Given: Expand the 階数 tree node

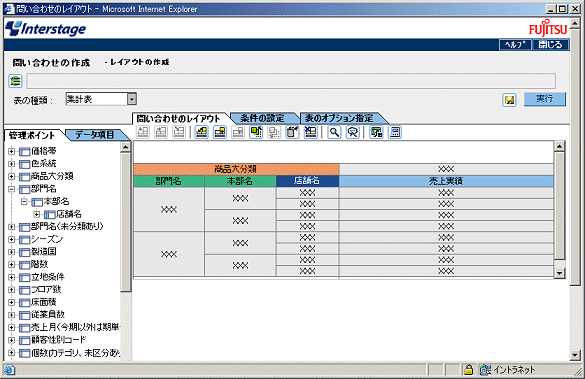Looking at the screenshot, I should coord(12,264).
